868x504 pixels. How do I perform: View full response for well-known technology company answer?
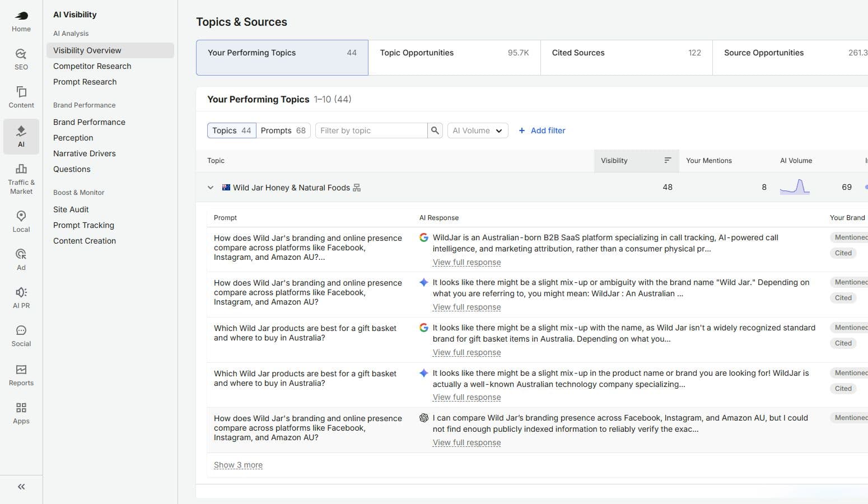467,397
